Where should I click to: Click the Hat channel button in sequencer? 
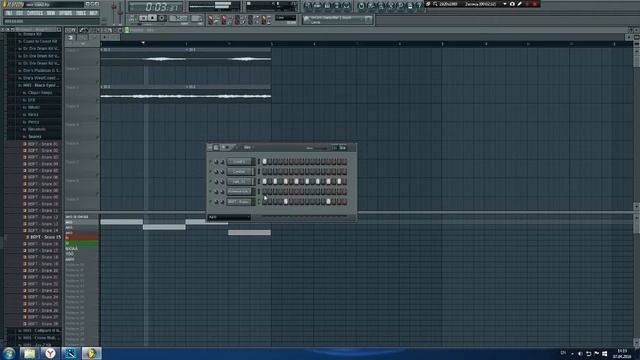[x=239, y=182]
